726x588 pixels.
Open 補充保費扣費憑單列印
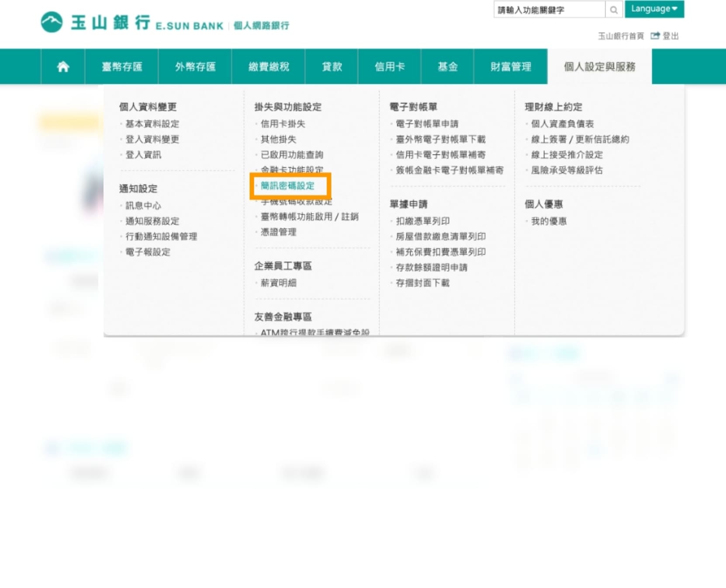pyautogui.click(x=440, y=252)
